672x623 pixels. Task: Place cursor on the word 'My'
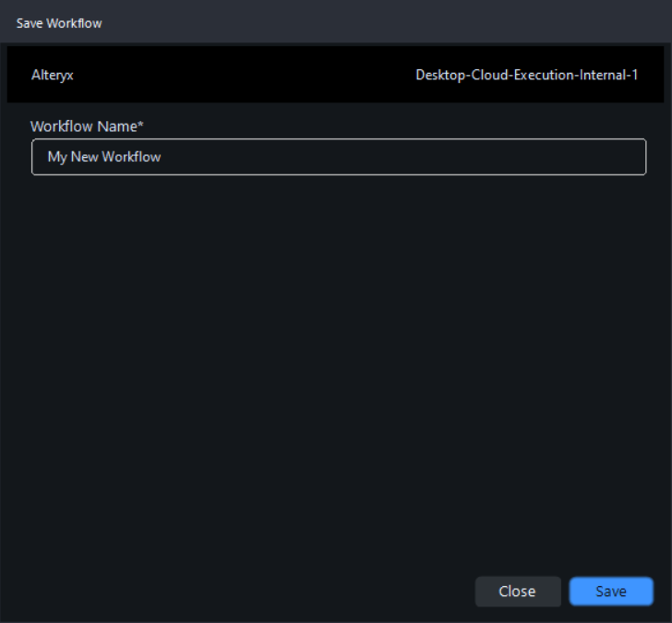tap(57, 157)
